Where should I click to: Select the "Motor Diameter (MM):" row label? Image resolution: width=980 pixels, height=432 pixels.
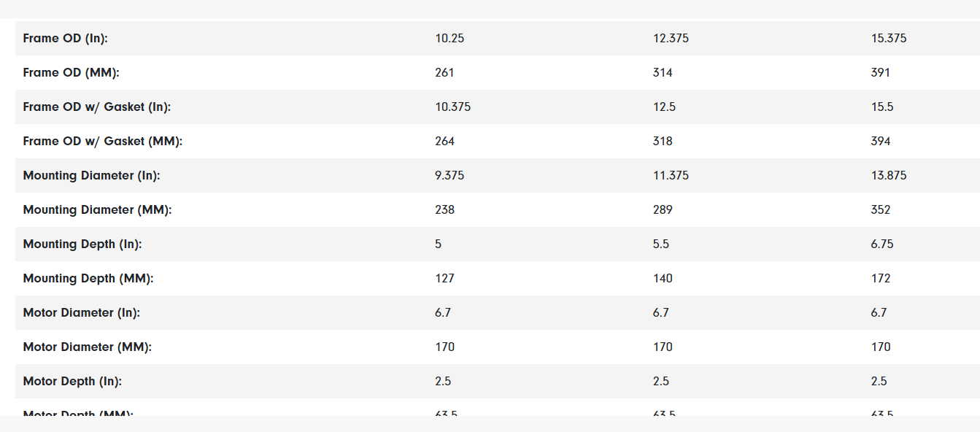(x=87, y=347)
